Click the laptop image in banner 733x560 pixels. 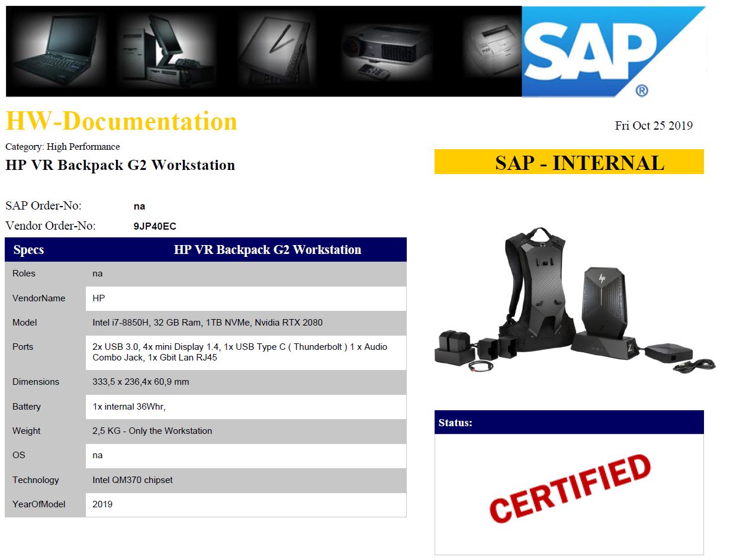click(56, 52)
